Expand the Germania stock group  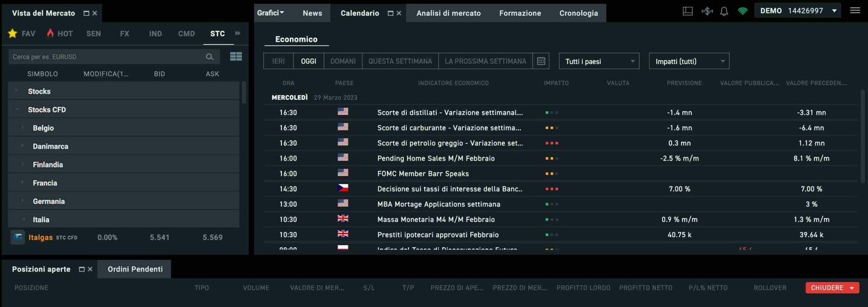point(49,201)
